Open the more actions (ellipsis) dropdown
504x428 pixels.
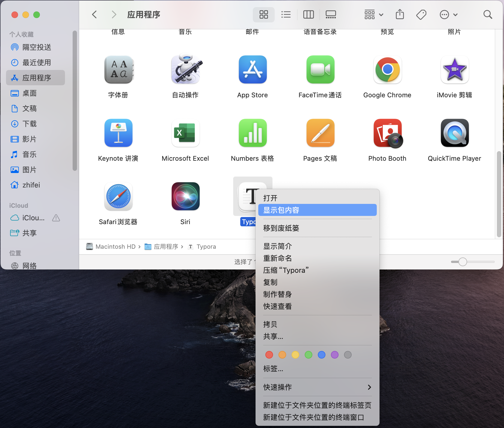[449, 14]
